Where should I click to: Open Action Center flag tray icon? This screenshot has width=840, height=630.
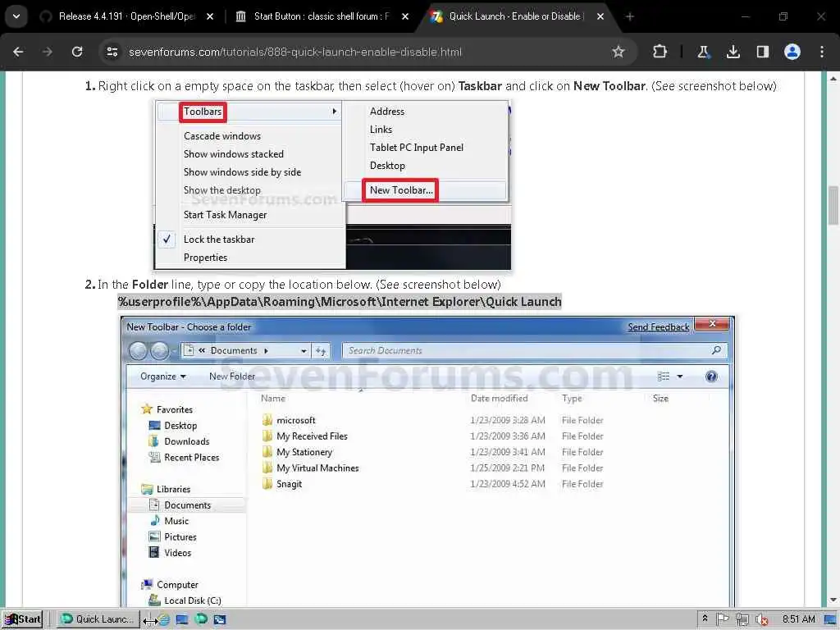point(722,619)
